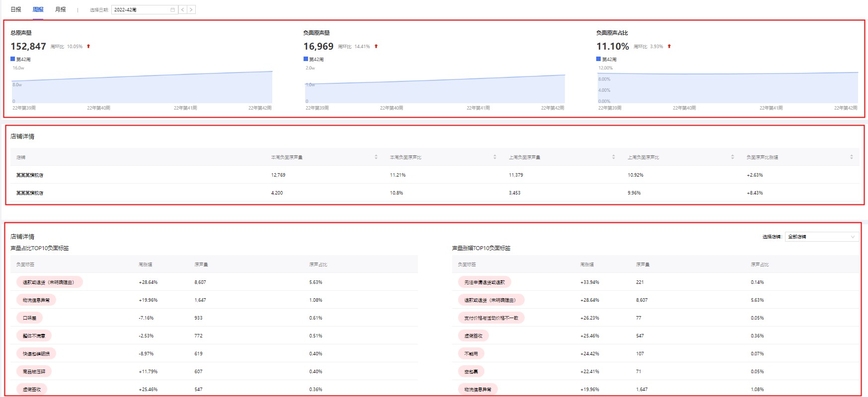Toggle 第42周 legend swatch under 负面原声量
This screenshot has height=397, width=868.
point(306,59)
